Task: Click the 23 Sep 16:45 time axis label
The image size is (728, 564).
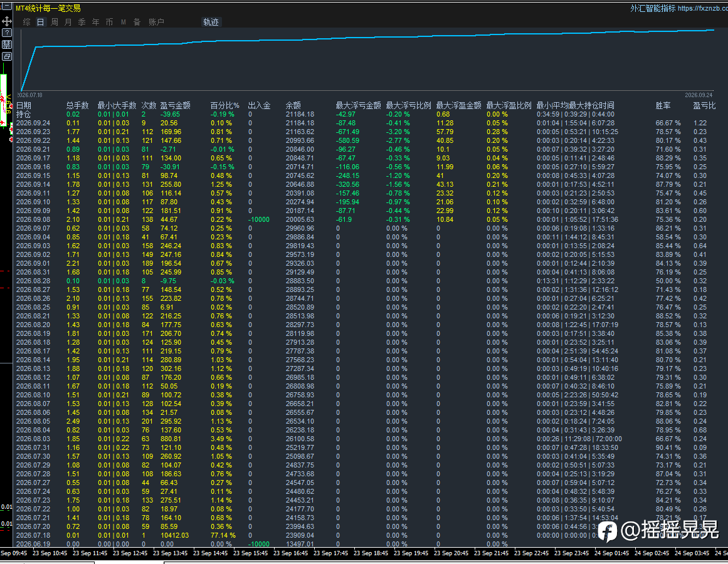Action: [291, 553]
